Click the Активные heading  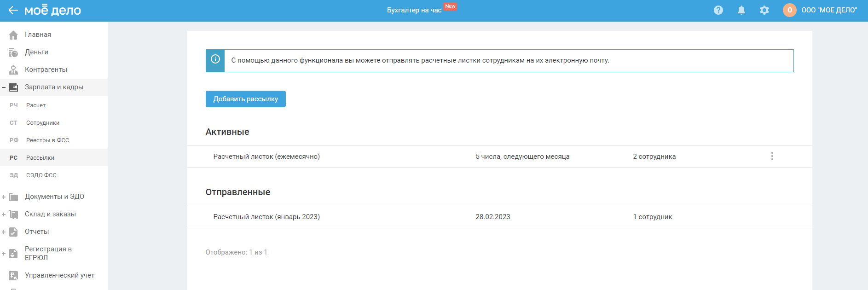tap(227, 132)
